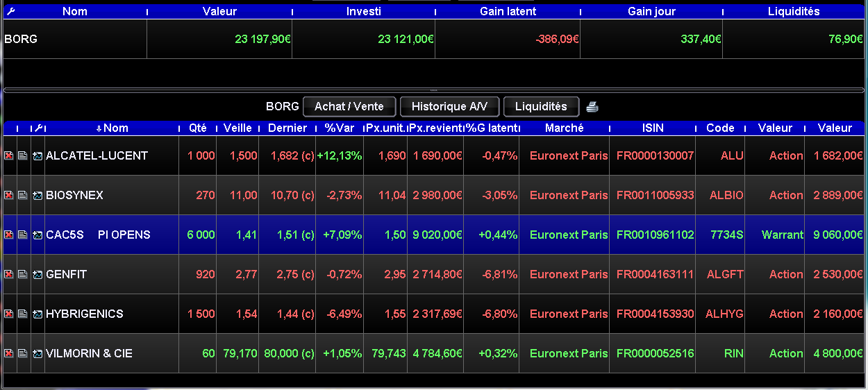The image size is (868, 390).
Task: Open the chart icon for VILMORIN & CIE
Action: 37,354
